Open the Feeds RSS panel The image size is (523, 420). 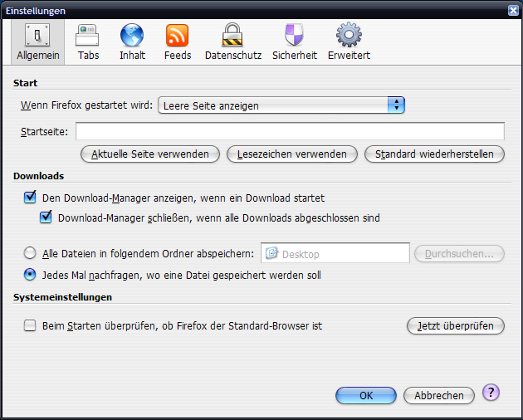click(178, 42)
